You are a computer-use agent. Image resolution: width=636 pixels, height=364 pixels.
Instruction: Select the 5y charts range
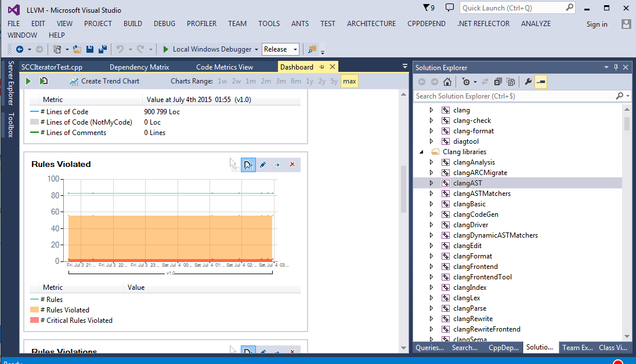(x=334, y=81)
